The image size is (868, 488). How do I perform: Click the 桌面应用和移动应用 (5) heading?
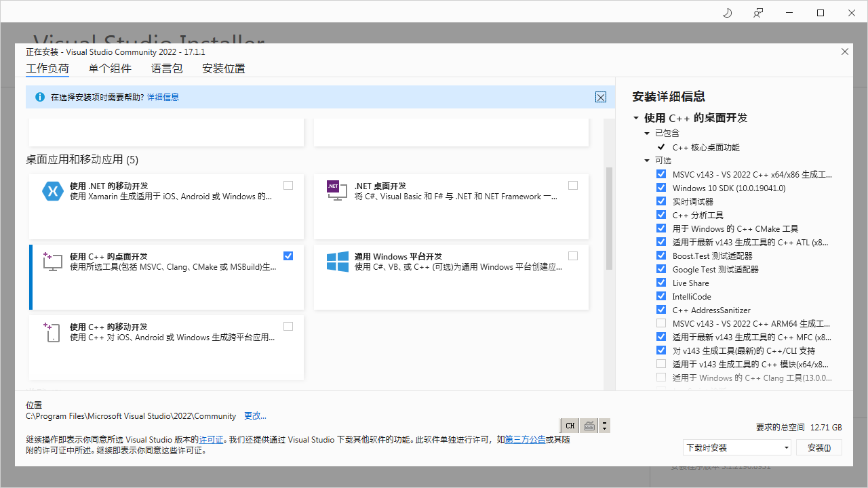82,160
